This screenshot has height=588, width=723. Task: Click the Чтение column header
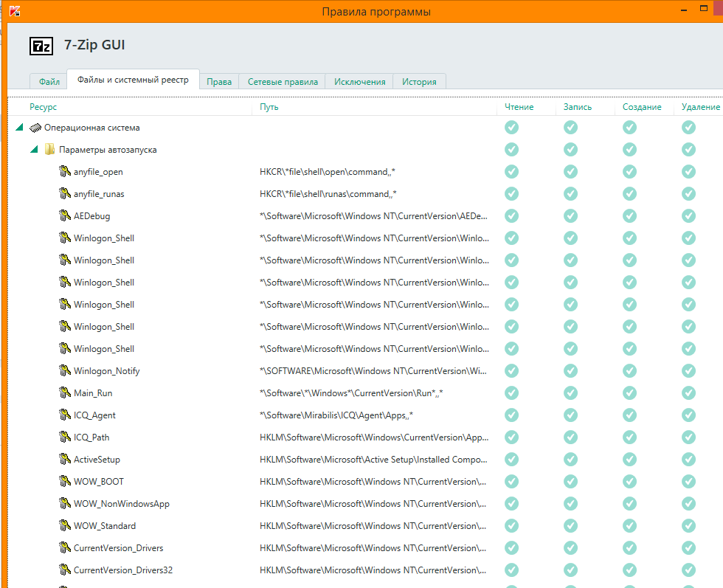click(x=519, y=107)
